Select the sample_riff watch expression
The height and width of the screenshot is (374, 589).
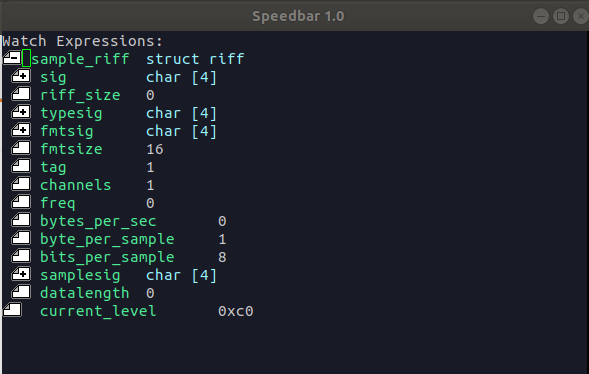click(80, 59)
